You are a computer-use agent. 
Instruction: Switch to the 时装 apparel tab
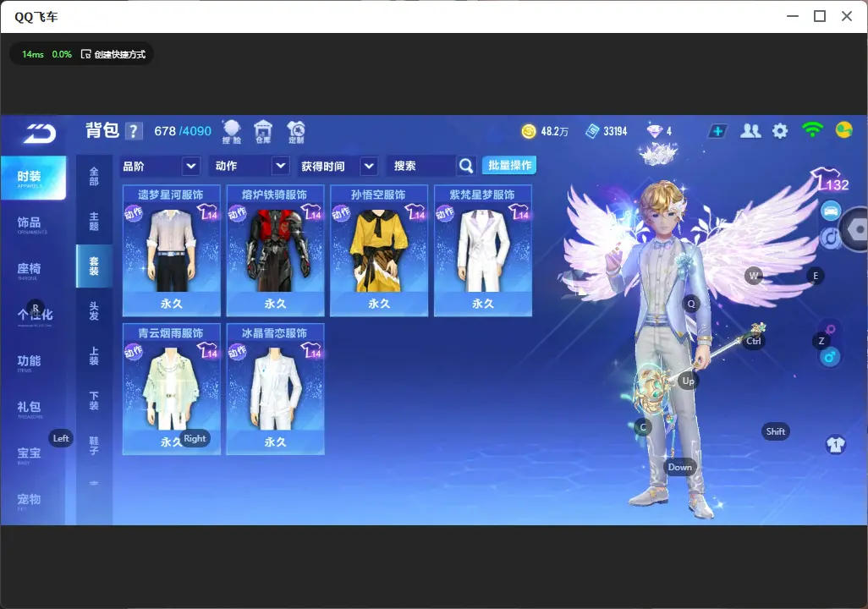click(33, 177)
